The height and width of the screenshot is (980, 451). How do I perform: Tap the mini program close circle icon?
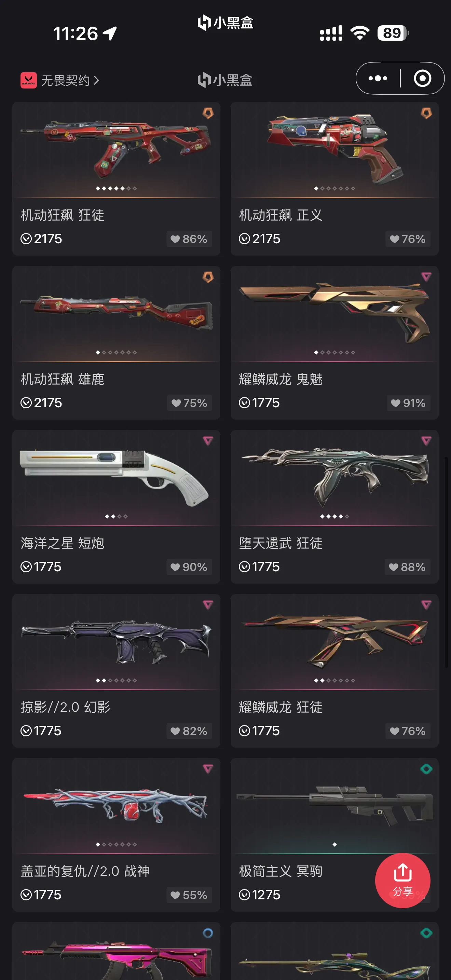(x=422, y=78)
